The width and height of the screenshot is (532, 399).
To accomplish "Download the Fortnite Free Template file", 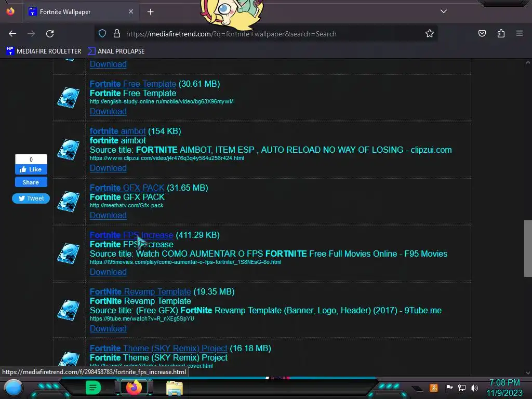I will (108, 111).
